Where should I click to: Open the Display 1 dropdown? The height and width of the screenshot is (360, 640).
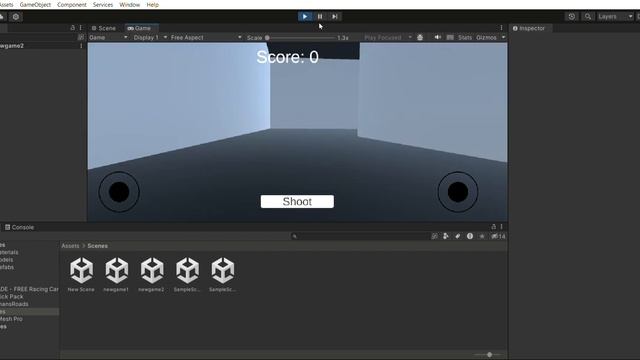150,38
